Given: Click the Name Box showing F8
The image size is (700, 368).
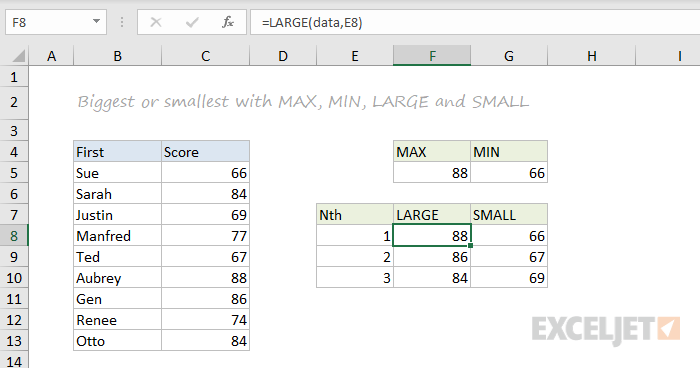Looking at the screenshot, I should pyautogui.click(x=56, y=22).
